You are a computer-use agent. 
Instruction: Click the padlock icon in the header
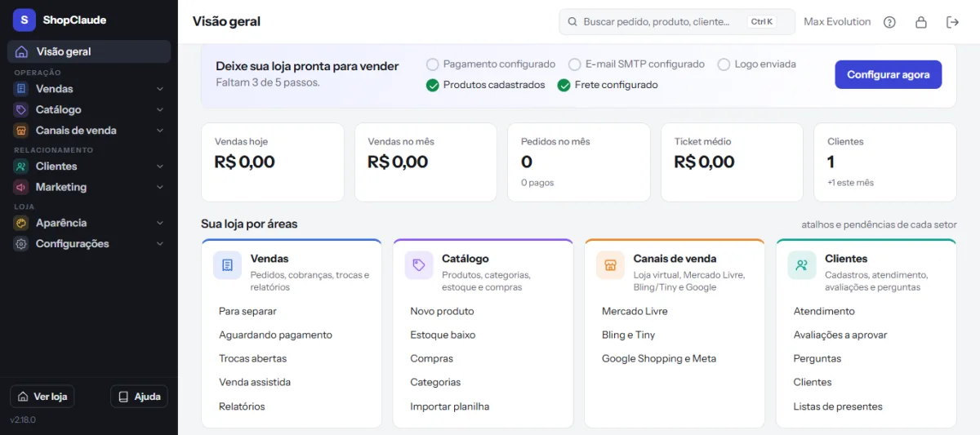pos(921,22)
